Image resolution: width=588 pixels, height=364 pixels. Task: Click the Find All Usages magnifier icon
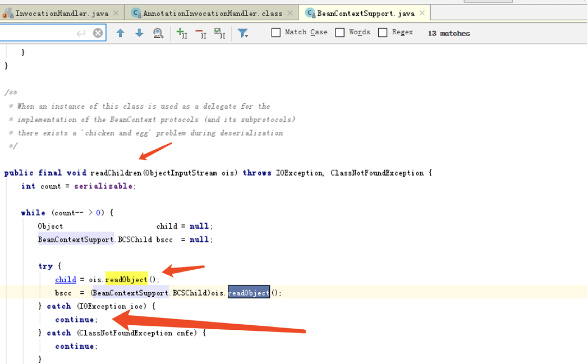[158, 33]
